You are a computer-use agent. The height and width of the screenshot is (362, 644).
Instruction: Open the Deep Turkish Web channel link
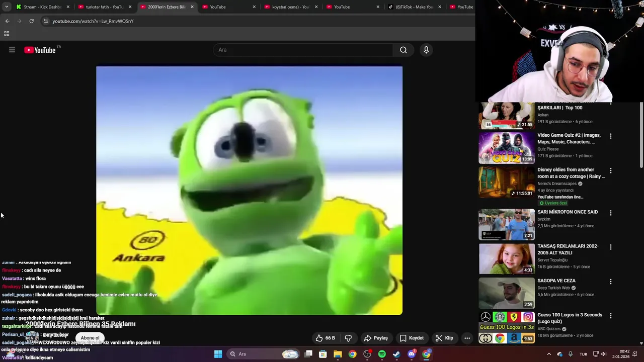pyautogui.click(x=553, y=288)
